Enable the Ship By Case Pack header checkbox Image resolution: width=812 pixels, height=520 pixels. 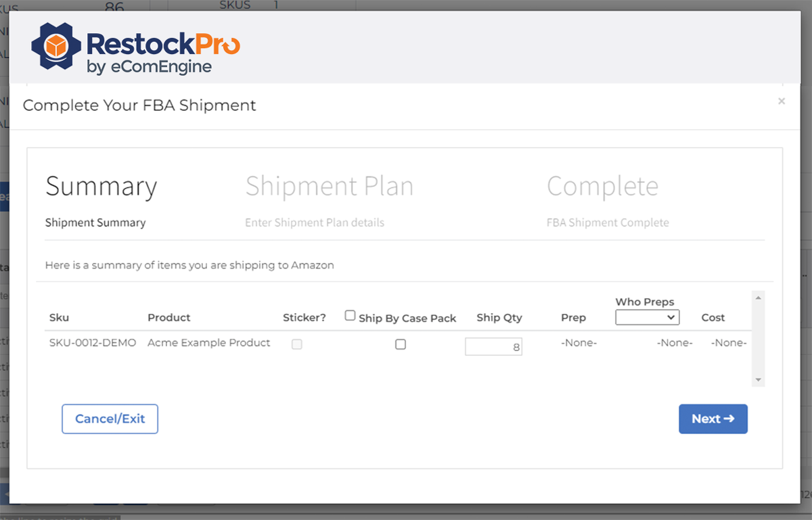click(350, 314)
